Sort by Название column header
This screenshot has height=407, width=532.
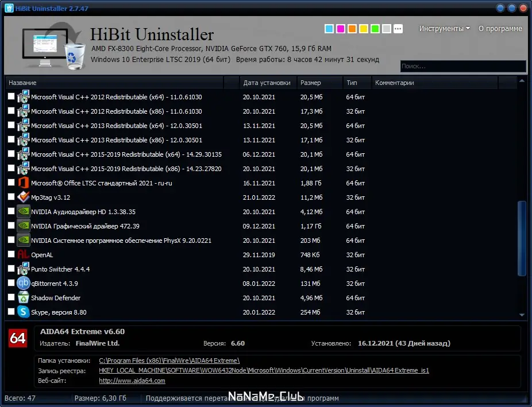(x=115, y=83)
